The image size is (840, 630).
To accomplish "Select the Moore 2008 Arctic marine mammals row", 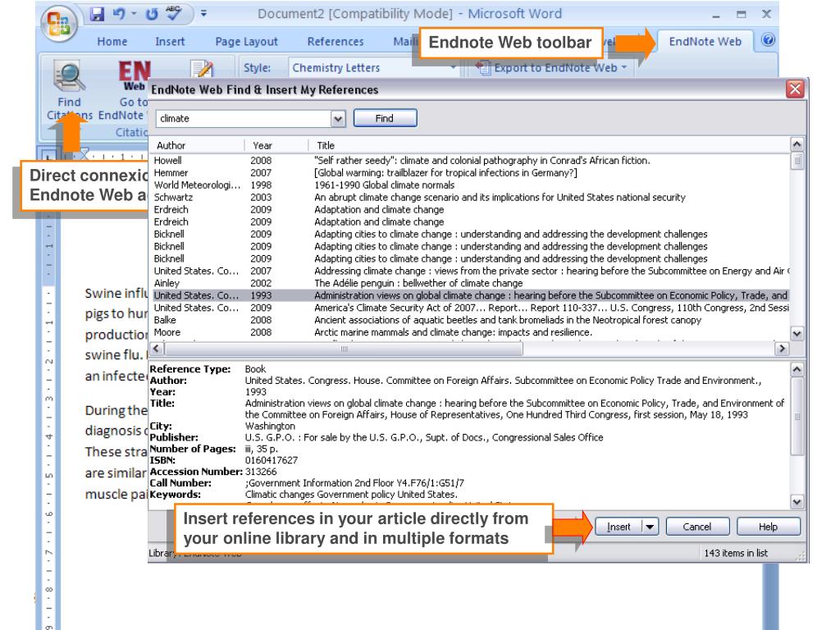I will click(x=470, y=332).
